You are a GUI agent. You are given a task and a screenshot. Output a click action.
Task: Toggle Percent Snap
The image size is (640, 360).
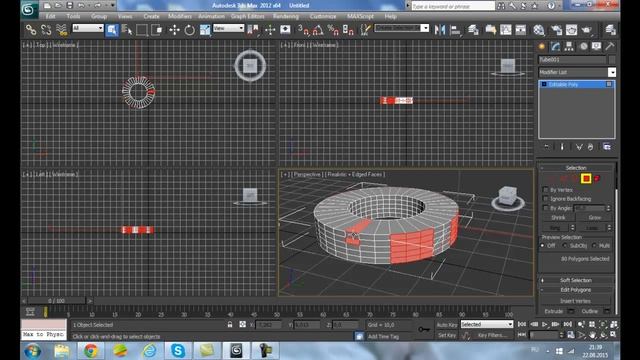[333, 30]
